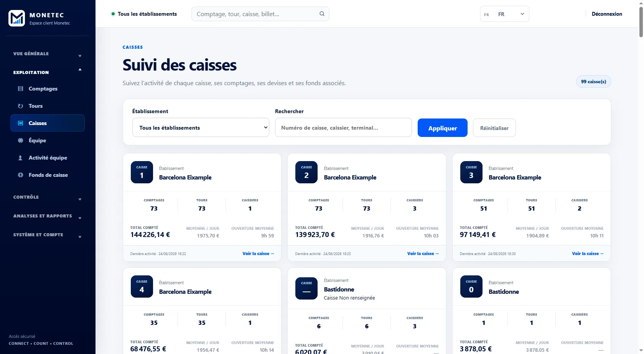The image size is (644, 354).
Task: Open Voir la caisse for caisse 2
Action: coord(423,254)
